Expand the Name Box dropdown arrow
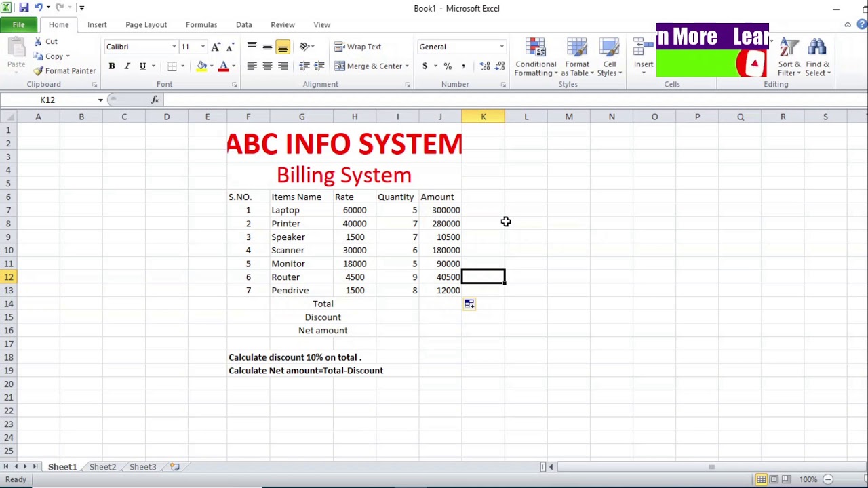868x488 pixels. [100, 100]
